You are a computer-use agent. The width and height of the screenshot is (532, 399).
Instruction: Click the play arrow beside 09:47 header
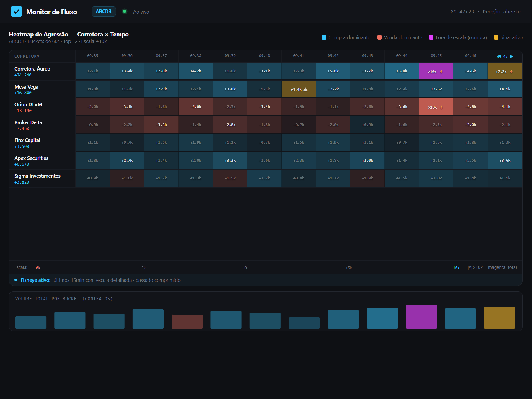coord(512,56)
